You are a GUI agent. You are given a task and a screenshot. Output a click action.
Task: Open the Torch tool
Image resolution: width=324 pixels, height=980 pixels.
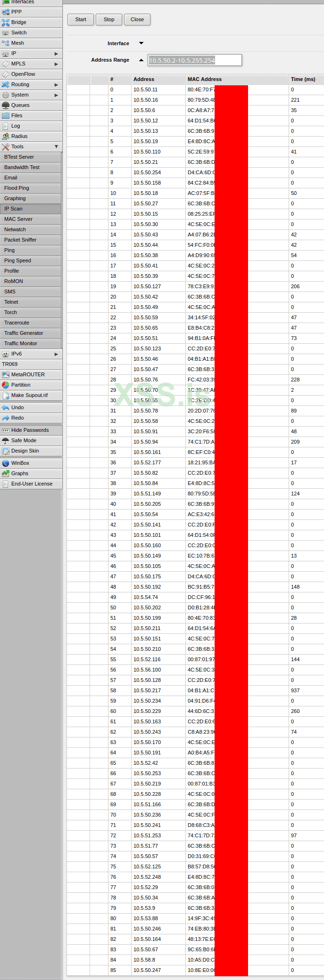pyautogui.click(x=31, y=312)
